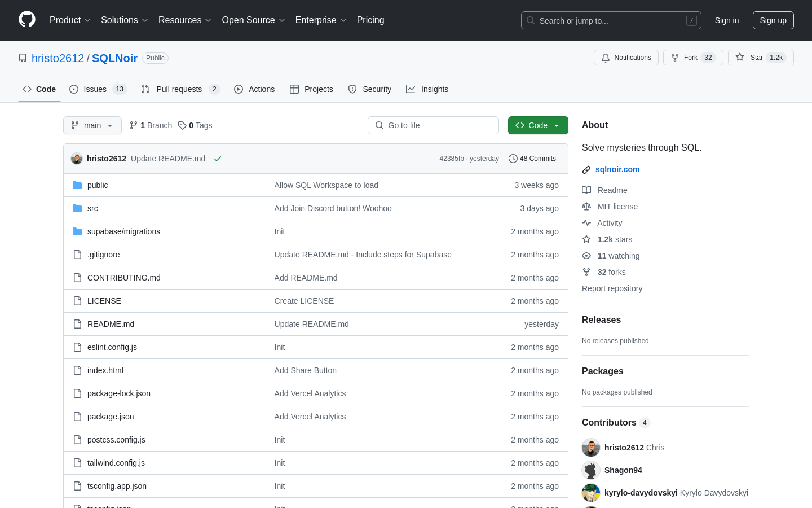Click the README.md file icon
The width and height of the screenshot is (812, 508).
point(77,324)
